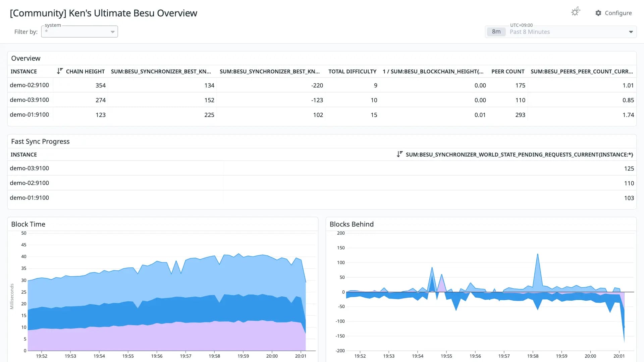644x362 pixels.
Task: Click value 1.74 in the last column
Action: (x=628, y=115)
